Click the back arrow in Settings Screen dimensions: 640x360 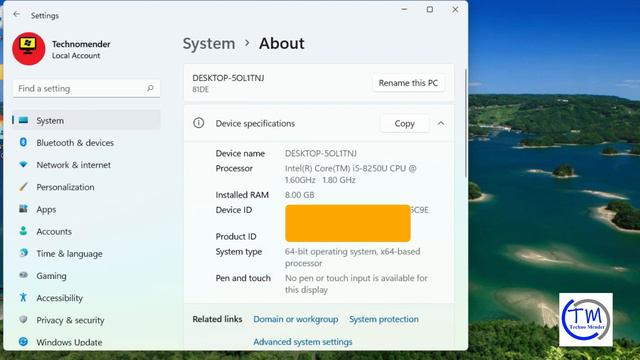16,15
